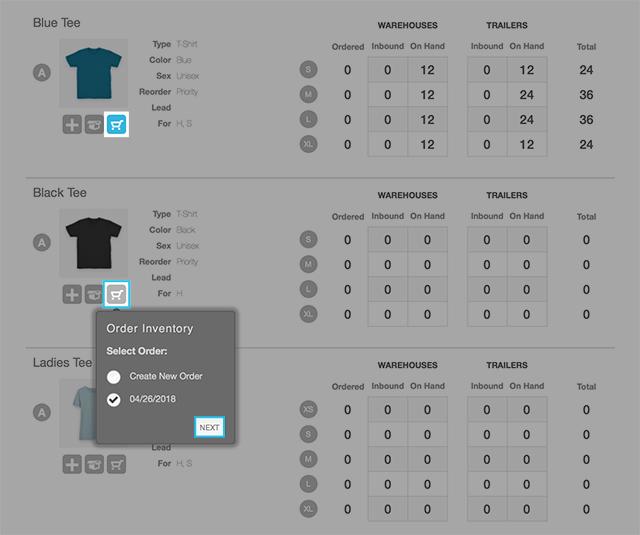Select size XL badge for Blue Tee
This screenshot has width=640, height=535.
pos(309,144)
